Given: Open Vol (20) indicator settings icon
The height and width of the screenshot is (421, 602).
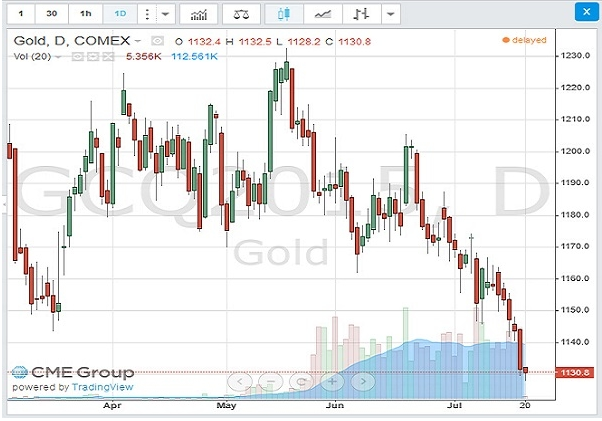Looking at the screenshot, I should pyautogui.click(x=93, y=57).
